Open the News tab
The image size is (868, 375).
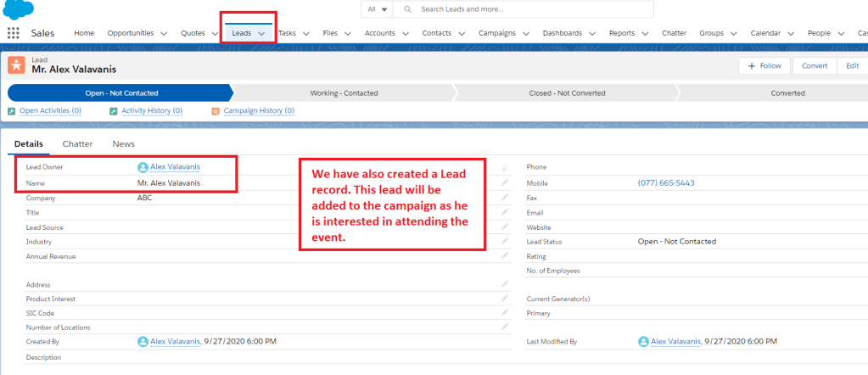124,145
